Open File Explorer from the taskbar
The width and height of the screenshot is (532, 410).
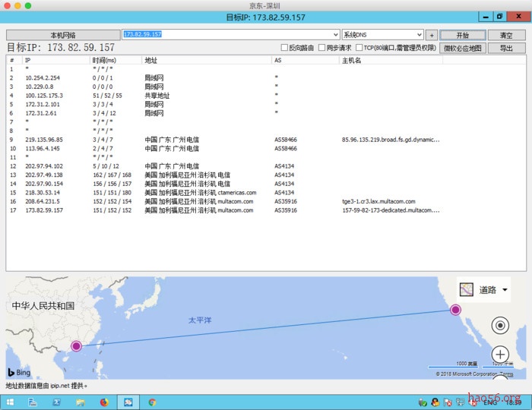click(81, 402)
